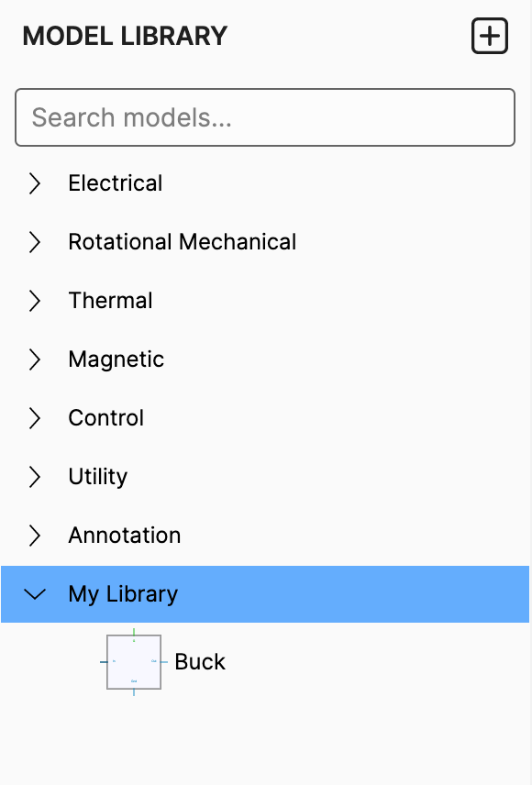Expand the Thermal category chevron
Viewport: 532px width, 785px height.
35,301
